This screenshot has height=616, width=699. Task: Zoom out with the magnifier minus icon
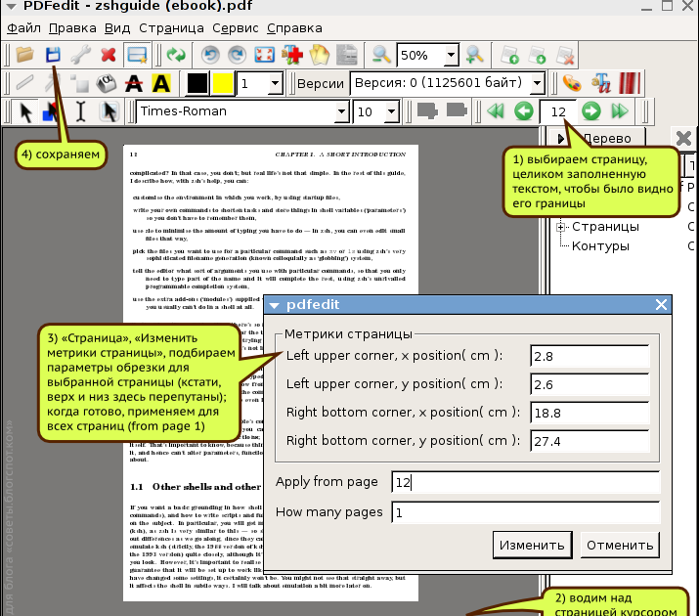[381, 55]
